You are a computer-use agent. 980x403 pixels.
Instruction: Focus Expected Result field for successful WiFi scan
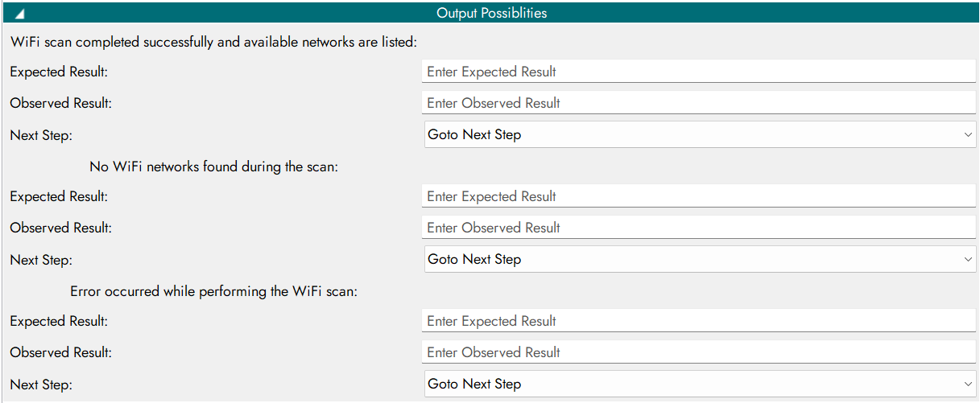point(698,72)
